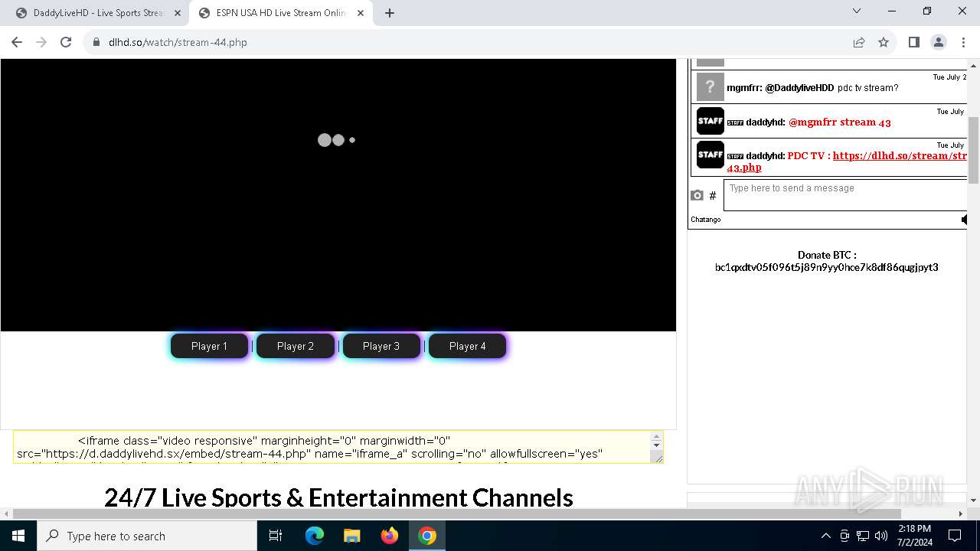Open the notifications action center
This screenshot has height=551, width=980.
click(955, 536)
